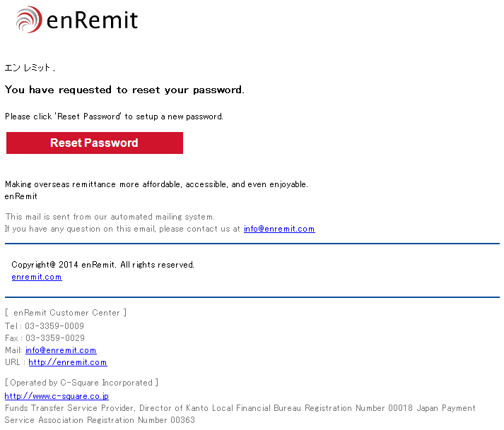Image resolution: width=504 pixels, height=430 pixels.
Task: Open the http://enremit.com URL link
Action: point(67,362)
